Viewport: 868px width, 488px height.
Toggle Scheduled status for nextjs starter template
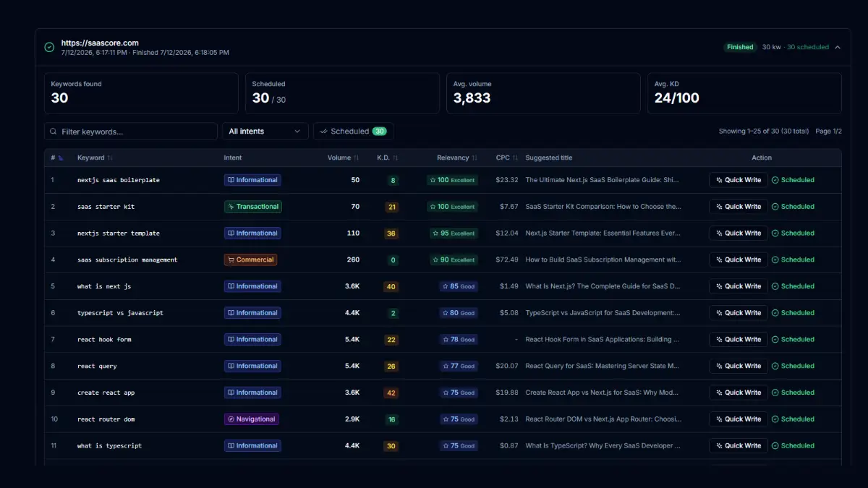(x=793, y=234)
